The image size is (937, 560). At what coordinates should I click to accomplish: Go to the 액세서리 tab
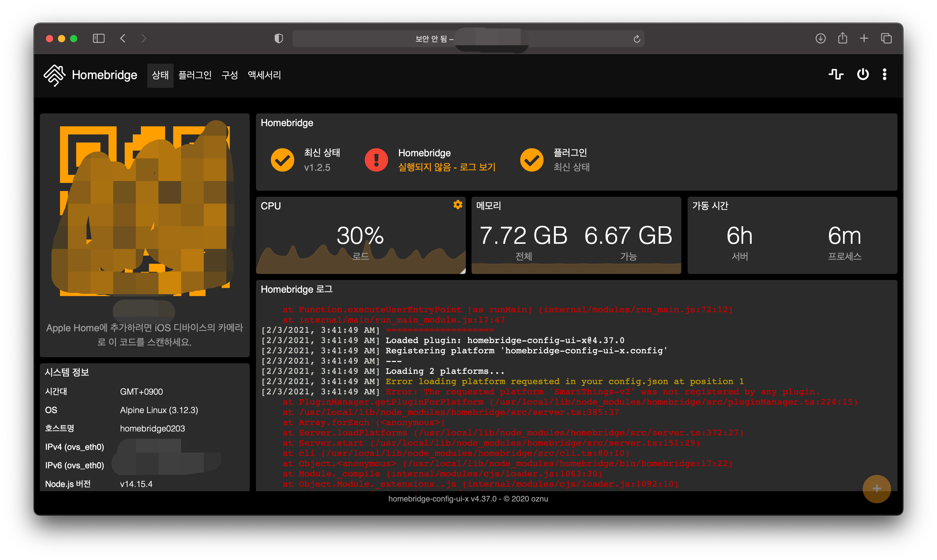(264, 75)
